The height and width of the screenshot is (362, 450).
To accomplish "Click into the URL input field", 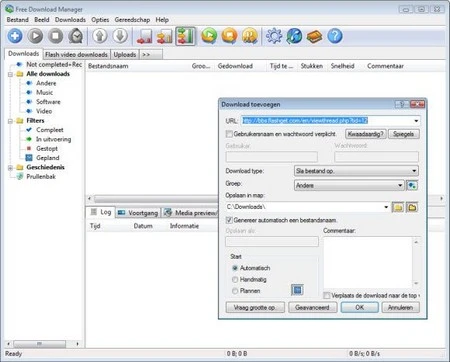I will coord(327,121).
